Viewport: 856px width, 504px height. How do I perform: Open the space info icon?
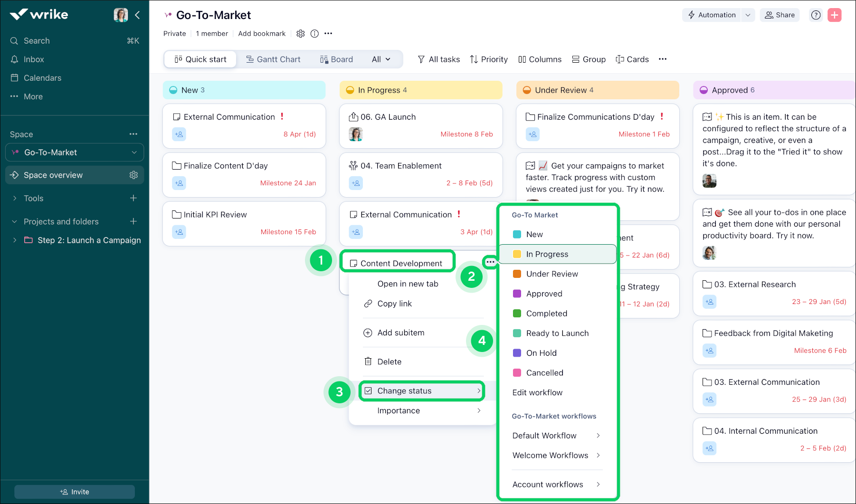[314, 34]
